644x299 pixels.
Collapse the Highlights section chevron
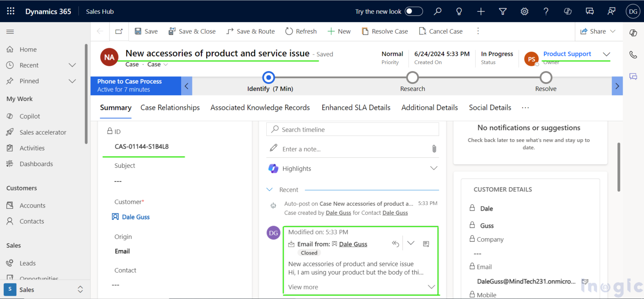[434, 168]
